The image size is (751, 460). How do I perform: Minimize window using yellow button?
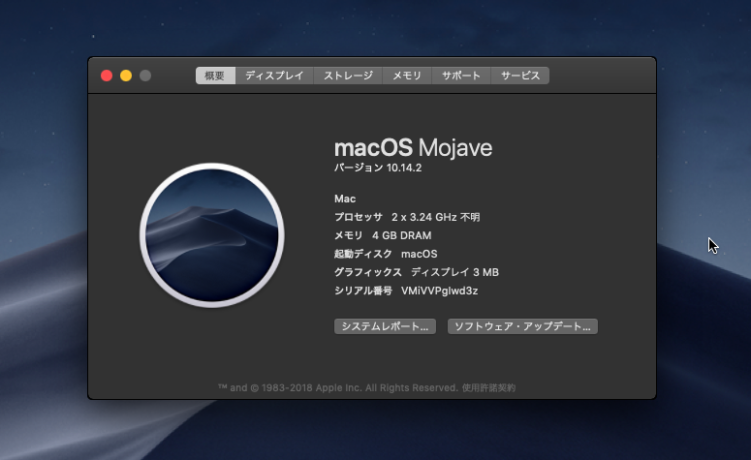point(126,76)
